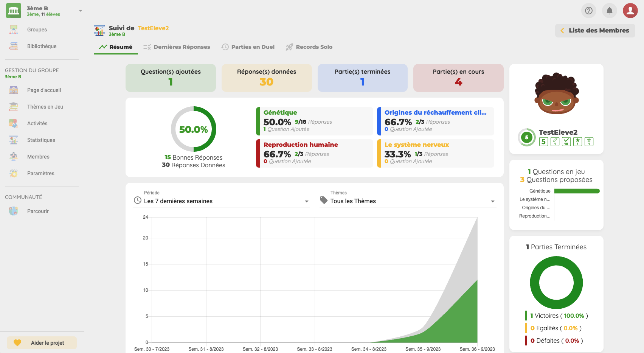Click the Groupes sidebar icon

(14, 30)
